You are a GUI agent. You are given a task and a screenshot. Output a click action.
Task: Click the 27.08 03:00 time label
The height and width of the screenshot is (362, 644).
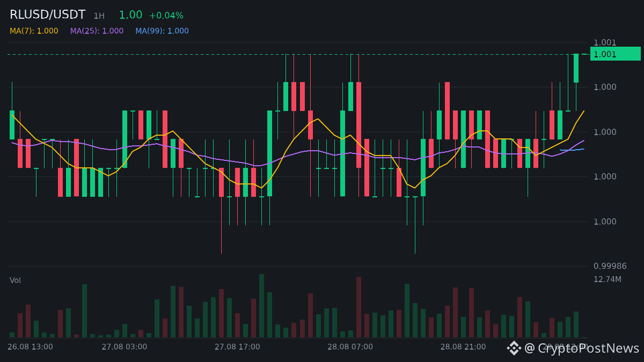point(125,347)
